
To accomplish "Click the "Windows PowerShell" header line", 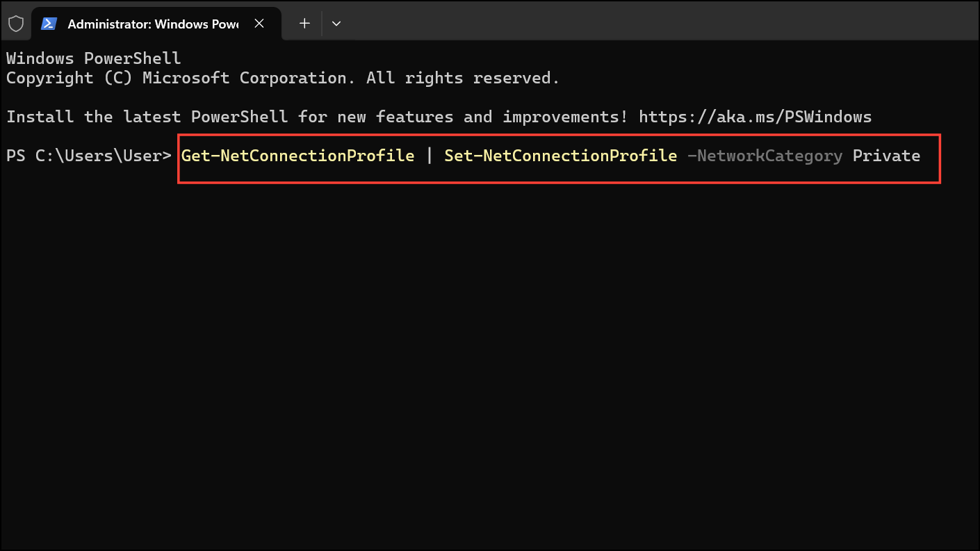I will pyautogui.click(x=93, y=58).
